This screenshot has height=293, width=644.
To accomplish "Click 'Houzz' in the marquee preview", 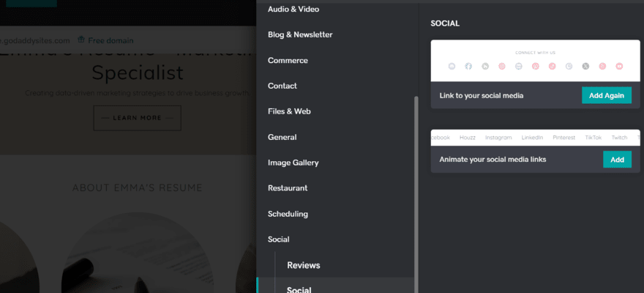I will [x=468, y=138].
